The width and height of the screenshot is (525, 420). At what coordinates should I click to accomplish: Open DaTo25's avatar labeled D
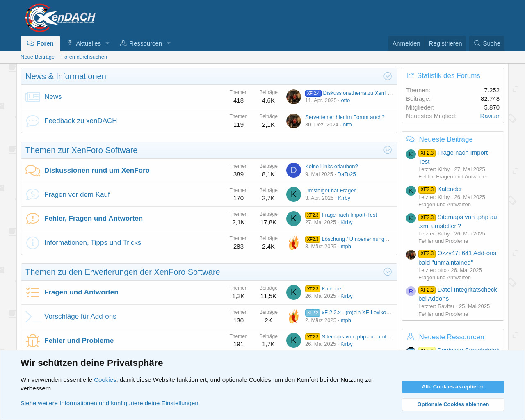294,170
